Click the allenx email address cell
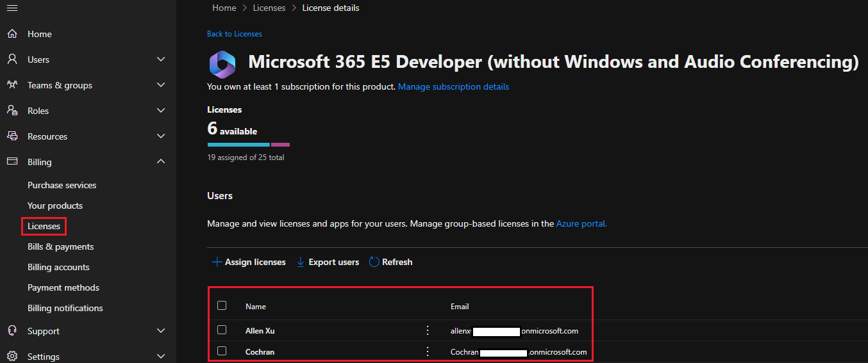 click(515, 331)
